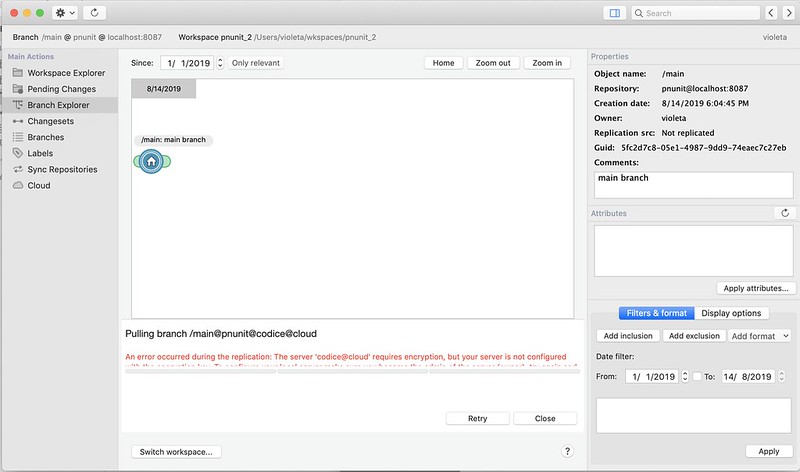Adjust the Since date stepper
This screenshot has width=800, height=472.
click(220, 63)
